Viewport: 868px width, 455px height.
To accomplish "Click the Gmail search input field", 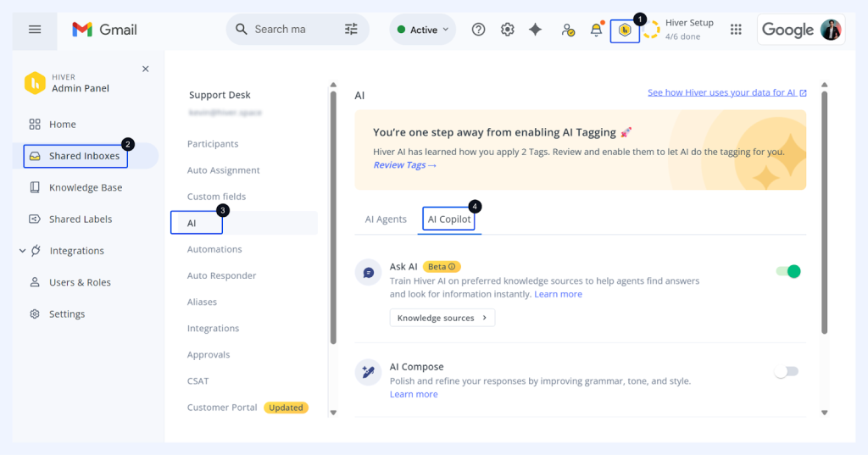I will click(x=281, y=30).
